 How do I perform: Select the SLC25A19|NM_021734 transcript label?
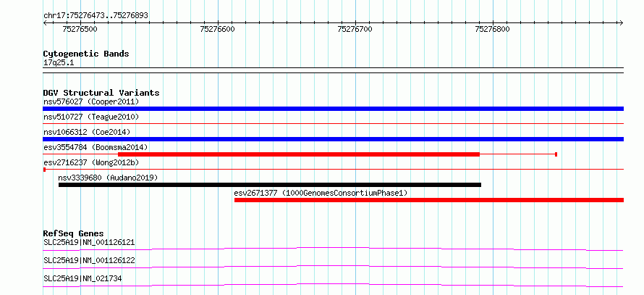82,278
